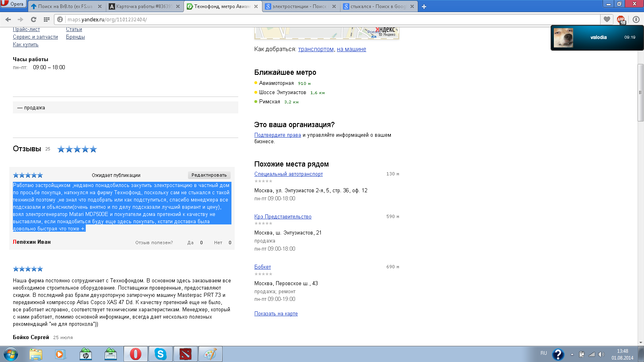The height and width of the screenshot is (362, 644).
Task: Click the help question mark tray icon
Action: pyautogui.click(x=558, y=354)
